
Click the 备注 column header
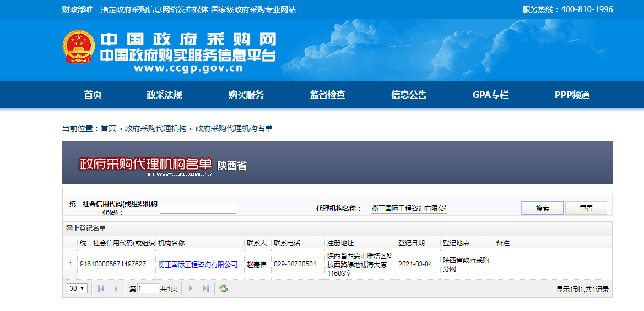click(x=548, y=243)
